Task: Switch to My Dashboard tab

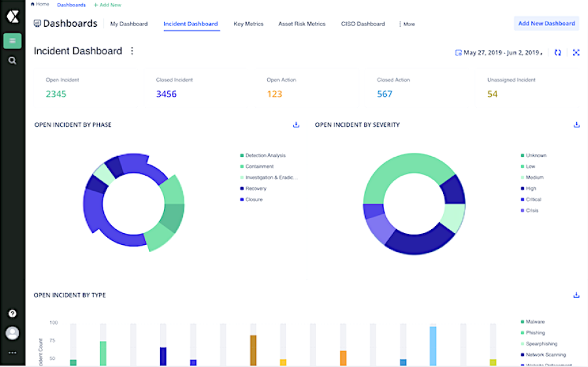Action: point(129,24)
